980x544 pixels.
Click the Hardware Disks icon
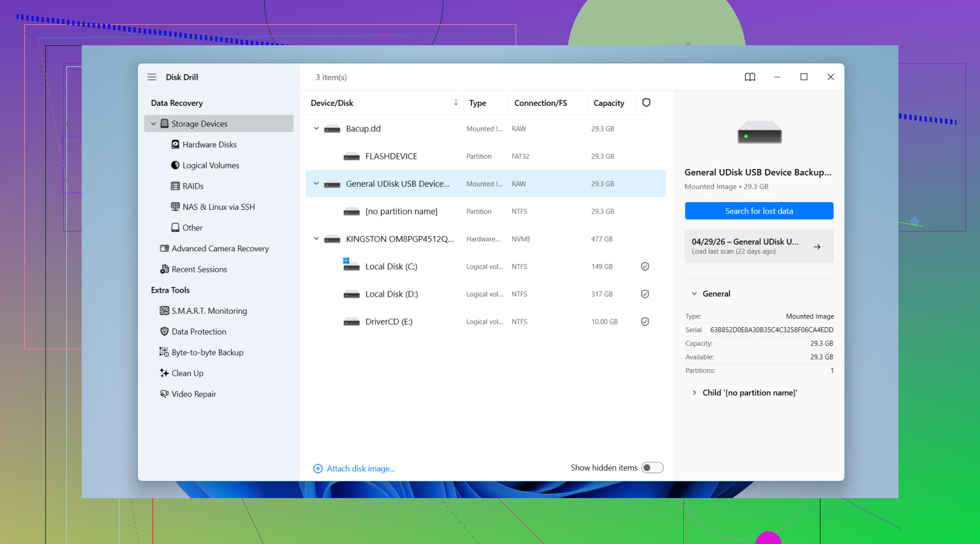(175, 145)
